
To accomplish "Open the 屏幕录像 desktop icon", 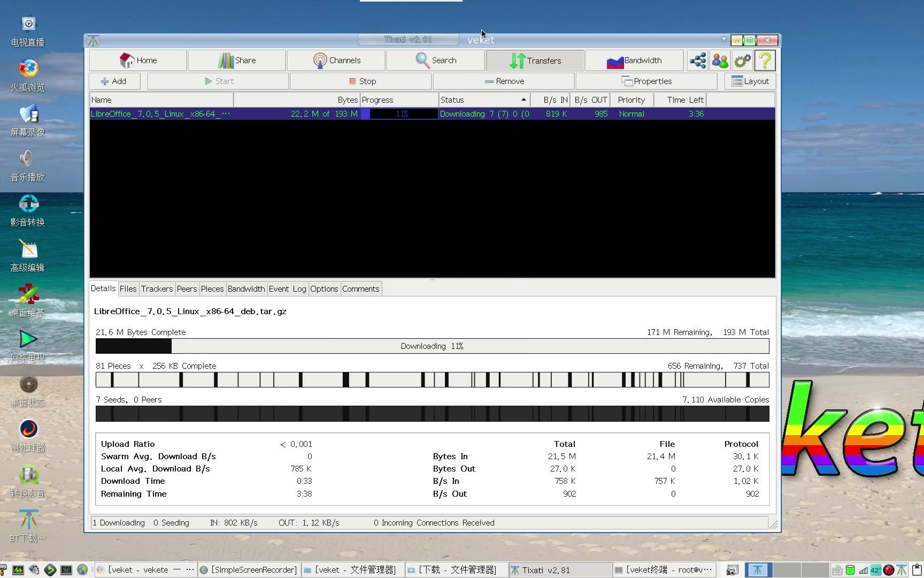I will 28,121.
